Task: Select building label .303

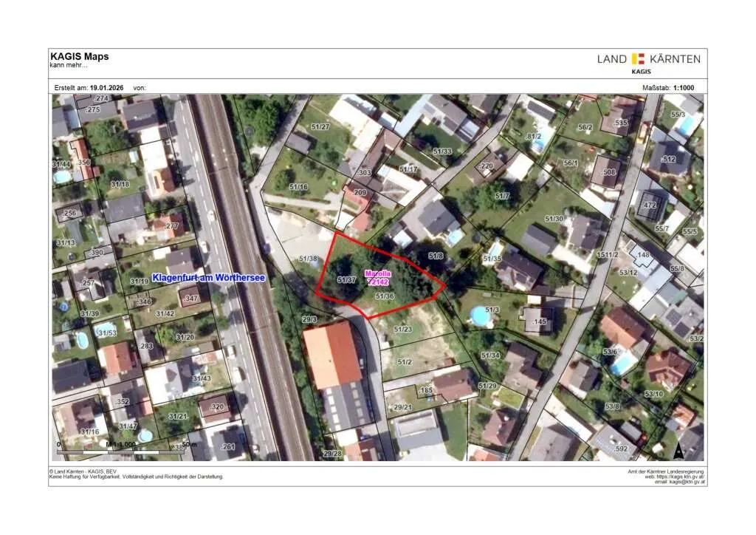Action: pos(365,173)
